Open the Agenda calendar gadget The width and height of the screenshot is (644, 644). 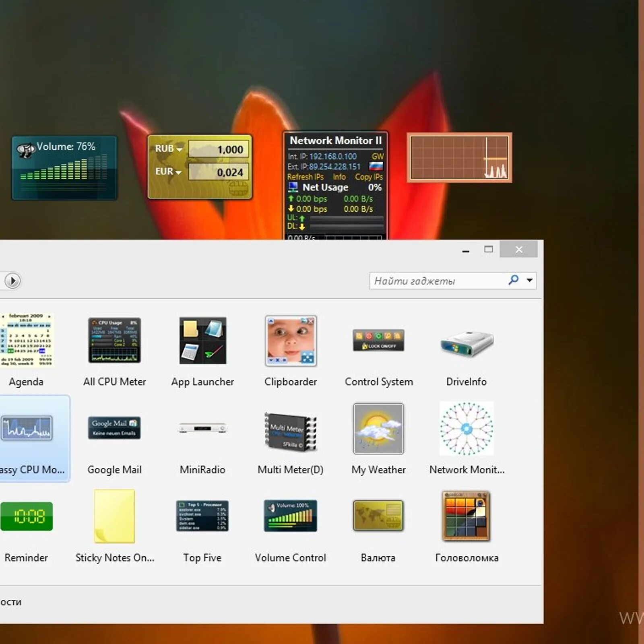pos(27,341)
